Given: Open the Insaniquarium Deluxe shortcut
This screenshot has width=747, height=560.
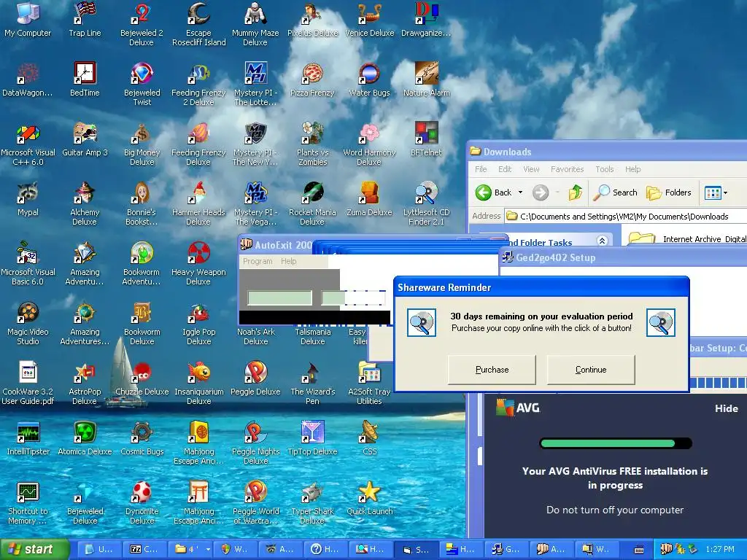Looking at the screenshot, I should [x=198, y=384].
